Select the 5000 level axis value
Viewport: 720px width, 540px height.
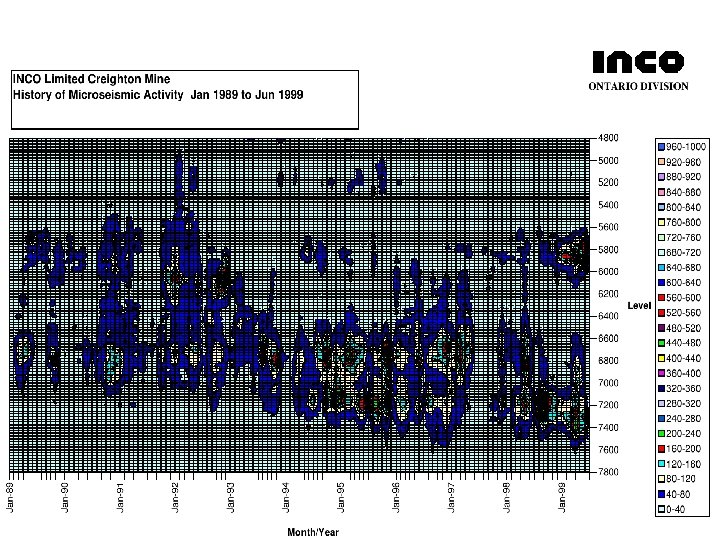[608, 160]
